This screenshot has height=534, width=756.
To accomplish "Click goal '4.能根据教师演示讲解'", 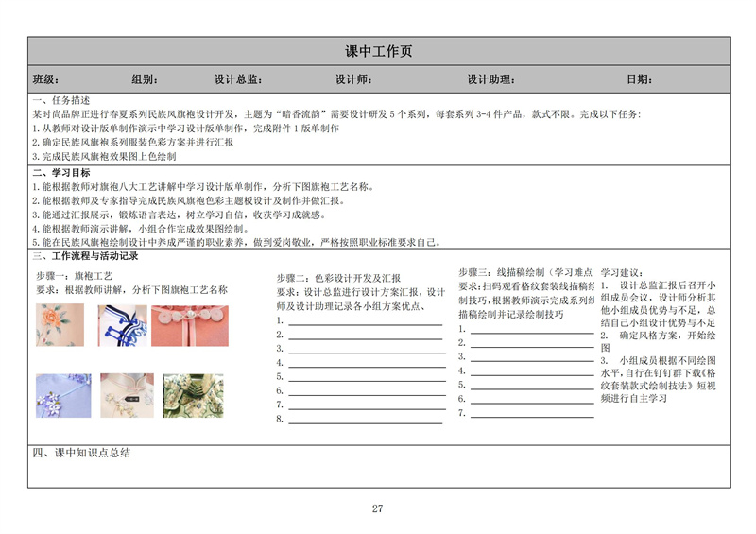I will coord(140,229).
